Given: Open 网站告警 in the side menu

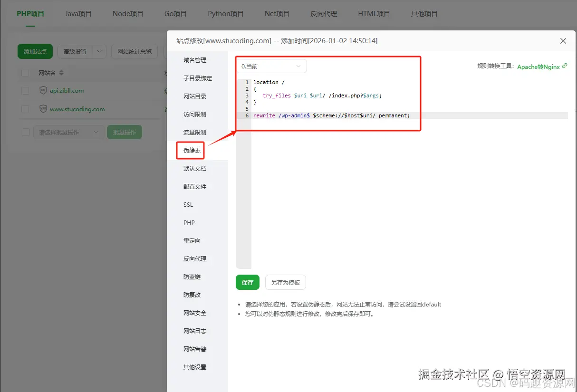Looking at the screenshot, I should pos(195,349).
